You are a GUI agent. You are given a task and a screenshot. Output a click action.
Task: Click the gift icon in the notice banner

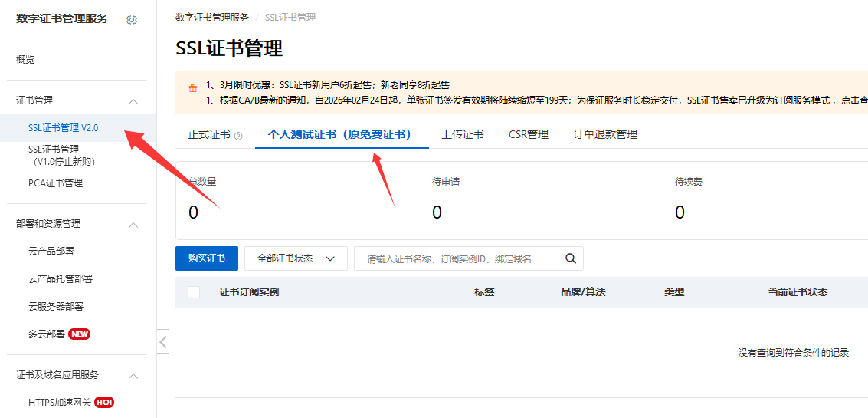(193, 86)
